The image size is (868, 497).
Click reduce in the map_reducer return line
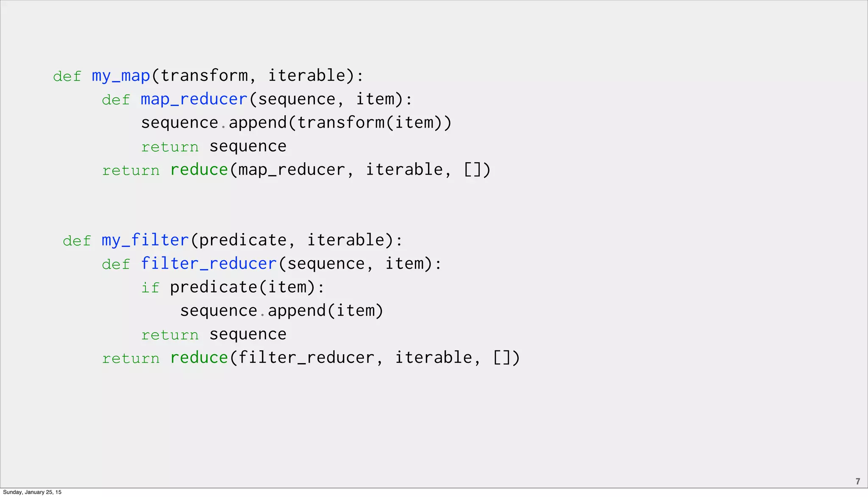pyautogui.click(x=199, y=170)
